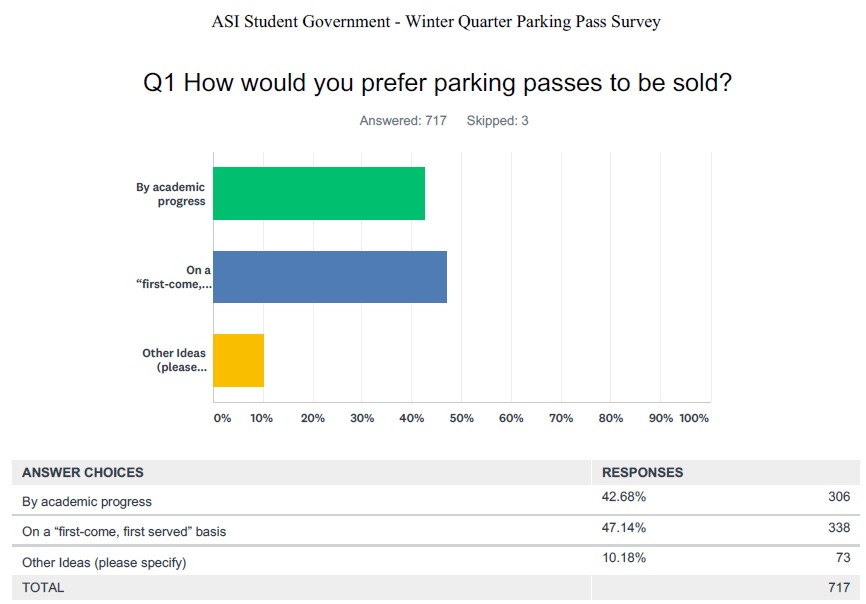Viewport: 866px width, 604px height.
Task: Click the survey title at page top
Action: tap(436, 22)
